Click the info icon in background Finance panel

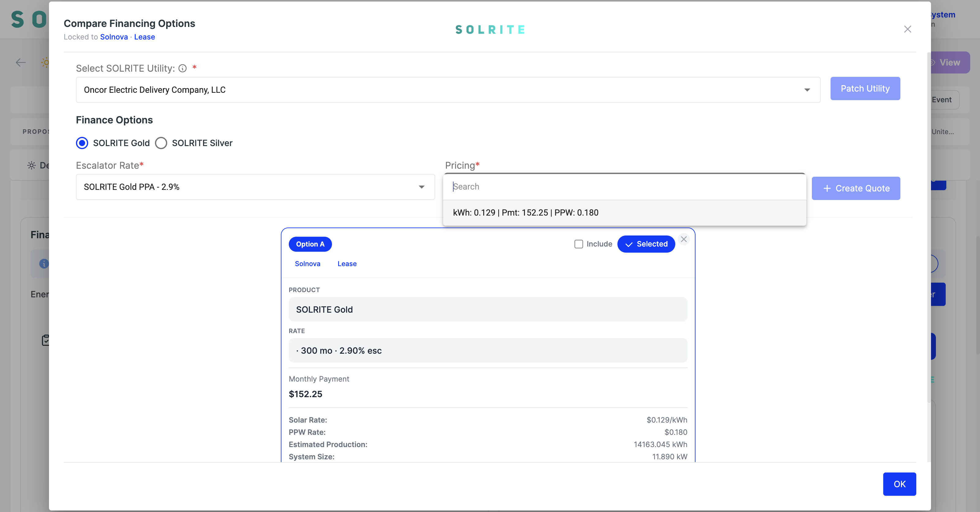tap(44, 264)
